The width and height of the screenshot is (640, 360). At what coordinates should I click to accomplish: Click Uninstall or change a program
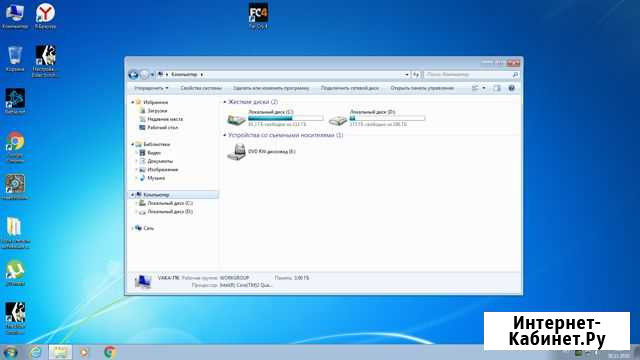pyautogui.click(x=271, y=88)
